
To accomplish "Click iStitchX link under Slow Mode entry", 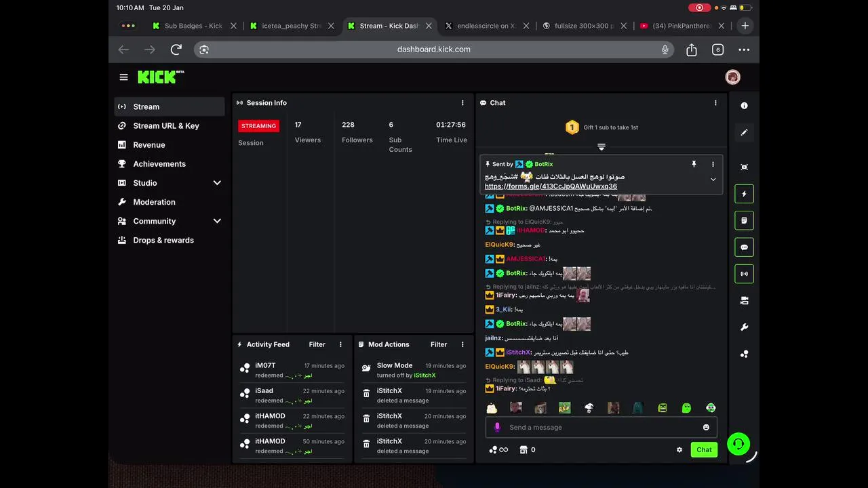I will point(425,375).
